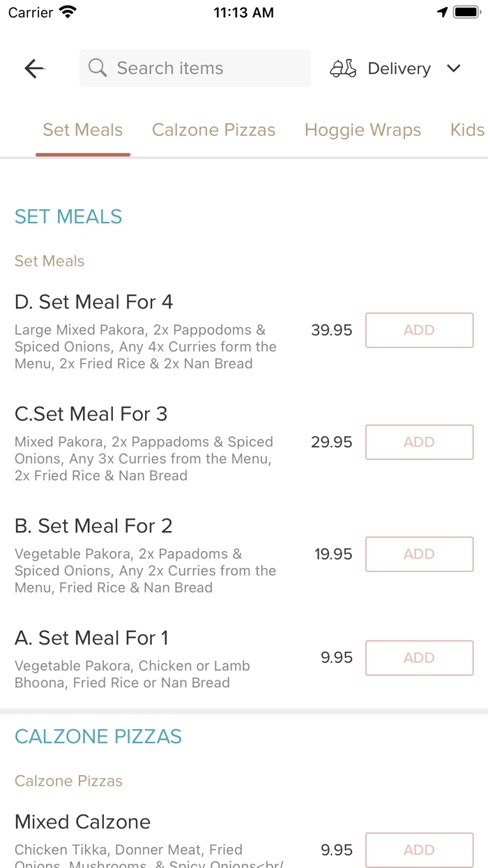
Task: Add C. Set Meal For 3
Action: coord(419,442)
